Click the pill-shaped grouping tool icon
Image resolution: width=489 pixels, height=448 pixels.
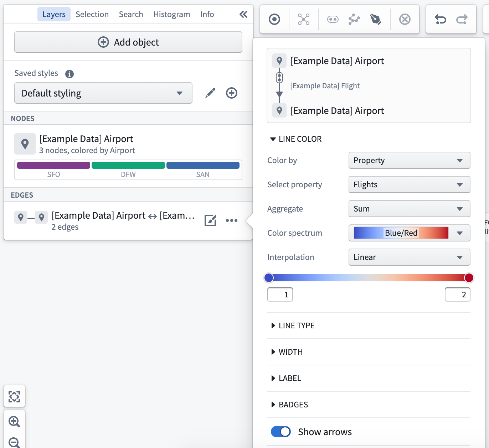333,19
